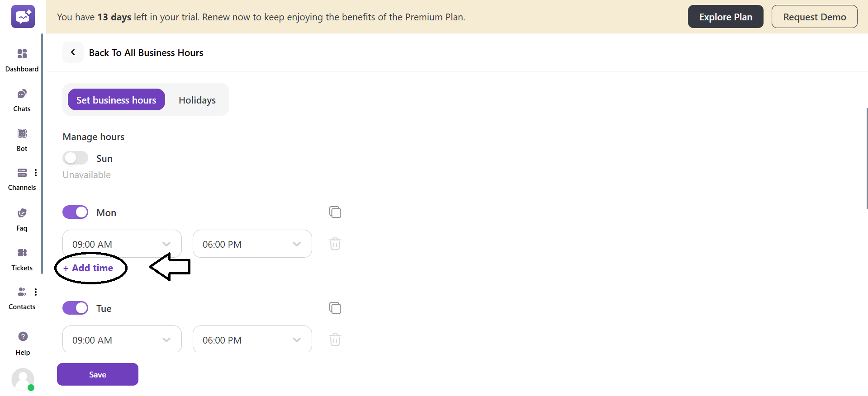Open the Chats section
The image size is (868, 396).
click(x=22, y=94)
